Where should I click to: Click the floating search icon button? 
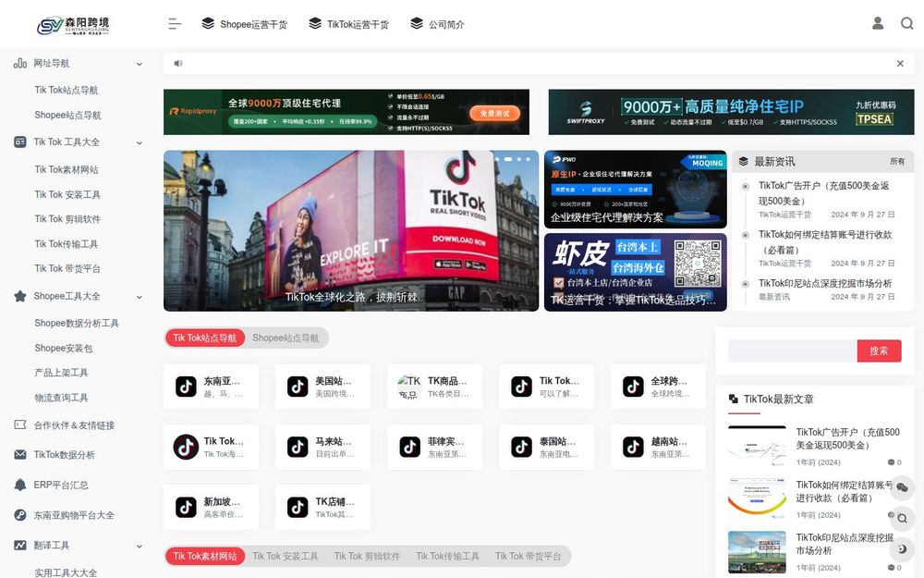coord(902,519)
